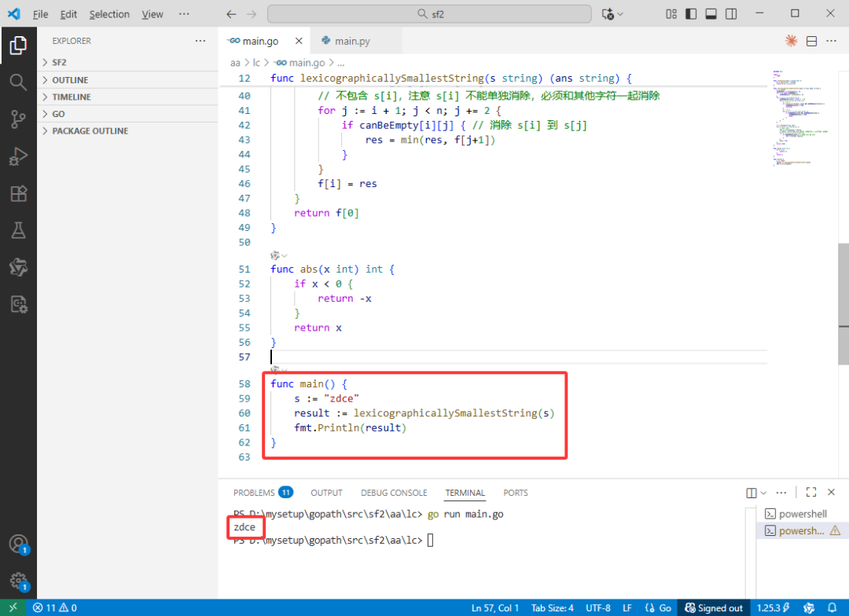The image size is (849, 616).
Task: Switch to the DEBUG CONSOLE tab
Action: (x=394, y=493)
